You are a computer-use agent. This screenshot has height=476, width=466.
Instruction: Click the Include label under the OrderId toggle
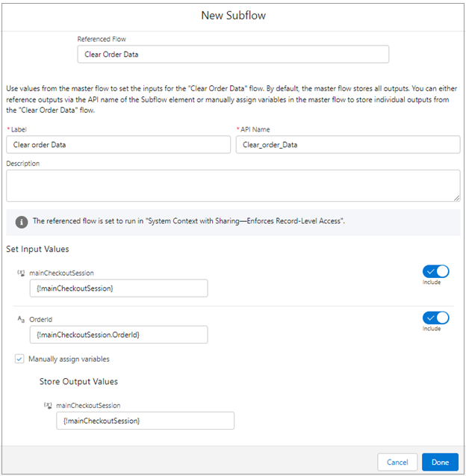point(432,329)
